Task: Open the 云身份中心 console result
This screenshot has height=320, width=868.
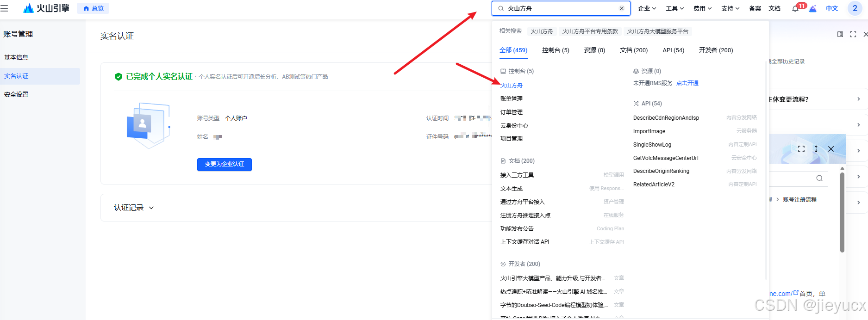Action: click(514, 126)
